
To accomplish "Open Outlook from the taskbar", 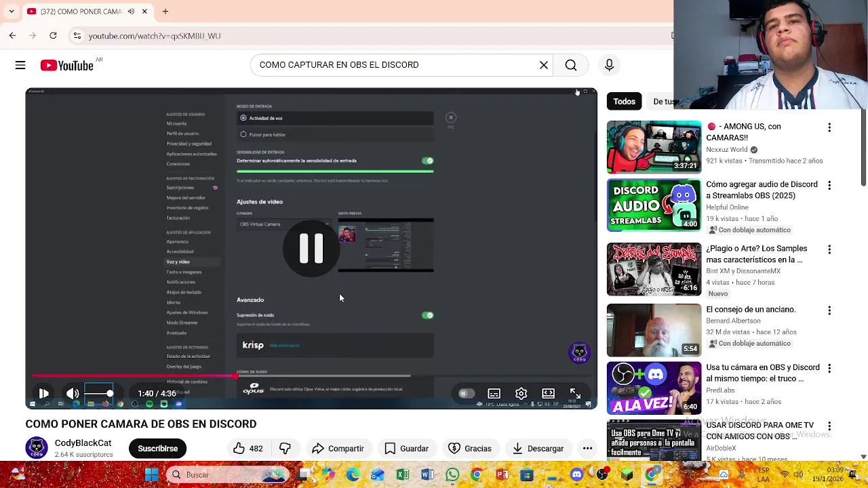I will [378, 474].
